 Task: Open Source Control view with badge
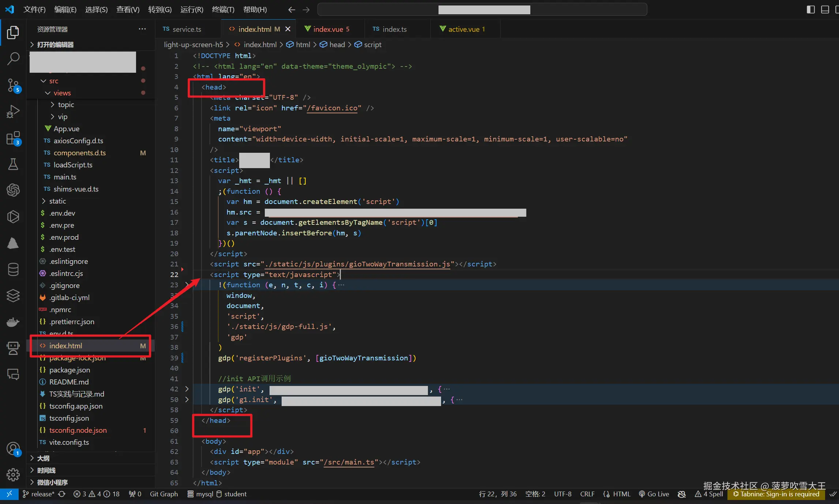pos(13,86)
